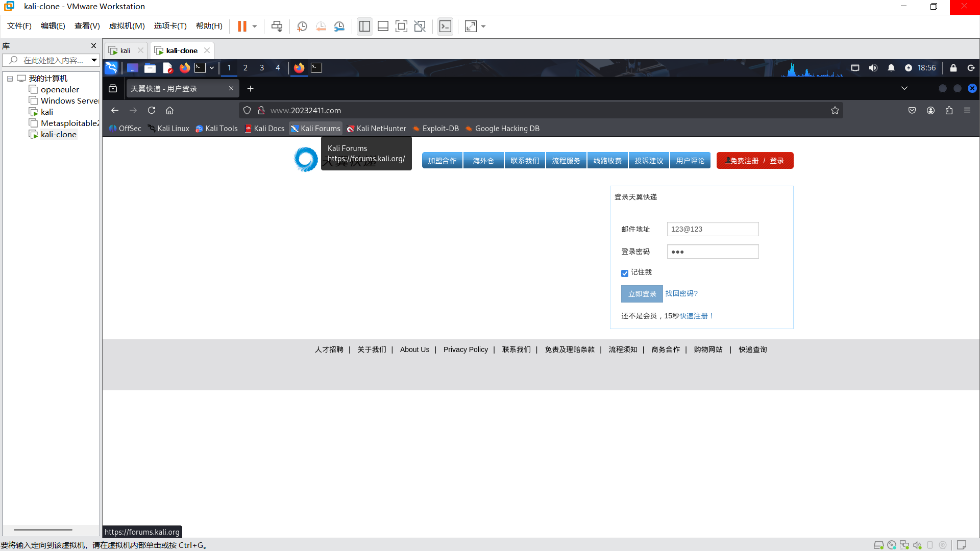Image resolution: width=980 pixels, height=551 pixels.
Task: Open the library search dropdown arrow
Action: 94,60
